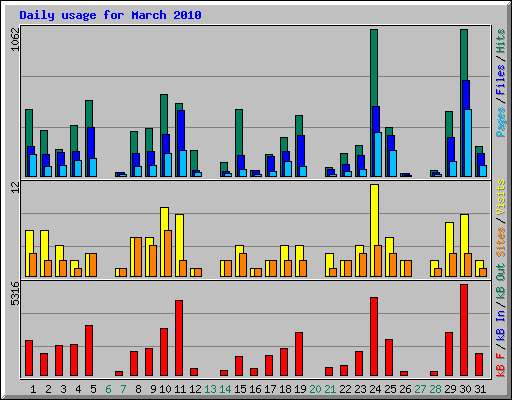Viewport: 512px width, 400px height.
Task: Click the yellow visits bar for day 11
Action: click(179, 237)
